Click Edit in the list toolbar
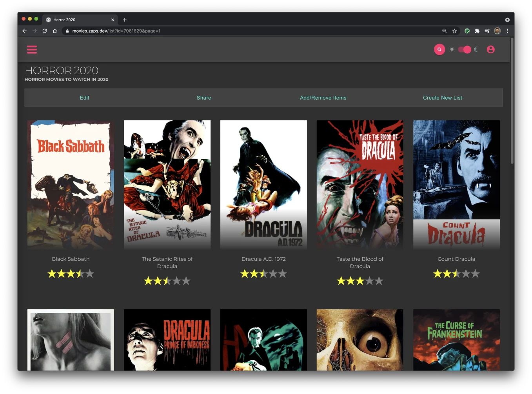Viewport: 532px width, 394px height. (x=84, y=98)
